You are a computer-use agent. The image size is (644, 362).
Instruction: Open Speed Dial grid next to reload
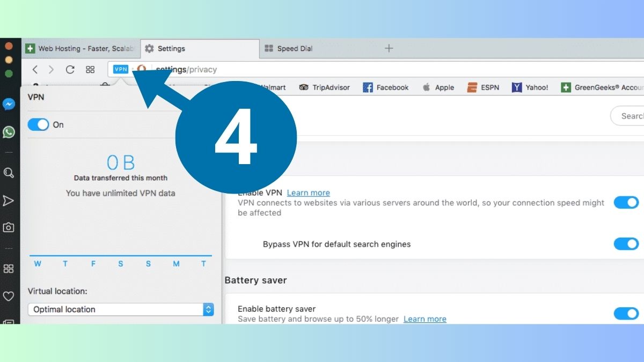pos(90,70)
